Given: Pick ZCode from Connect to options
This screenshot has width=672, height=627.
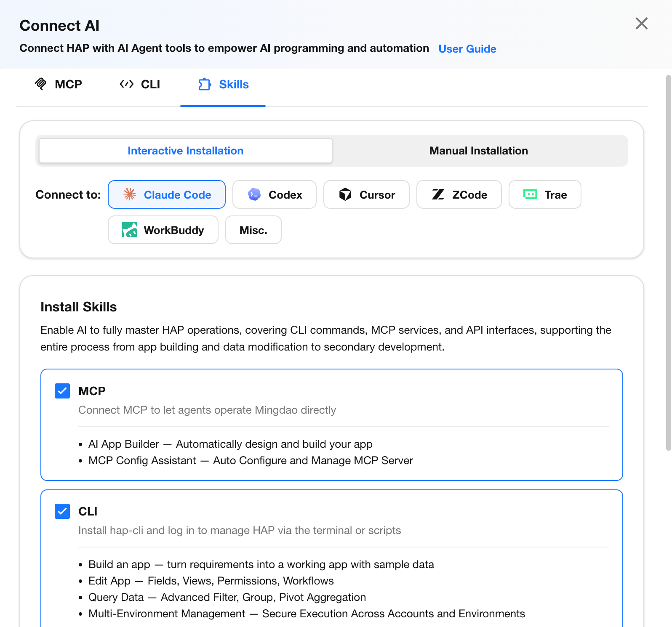Looking at the screenshot, I should pyautogui.click(x=459, y=194).
